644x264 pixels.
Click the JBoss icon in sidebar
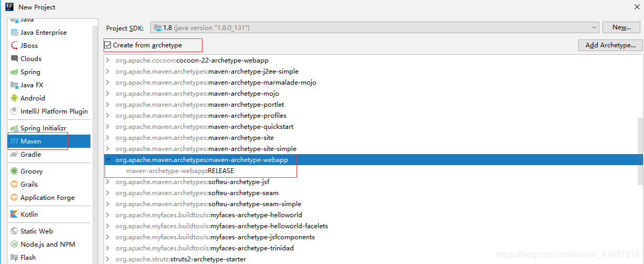click(14, 46)
